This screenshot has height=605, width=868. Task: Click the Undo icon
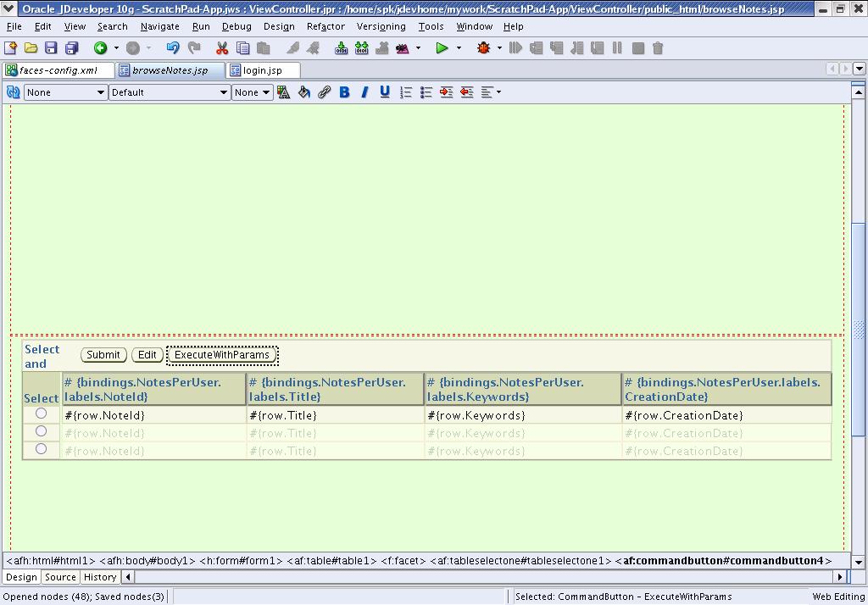tap(173, 48)
